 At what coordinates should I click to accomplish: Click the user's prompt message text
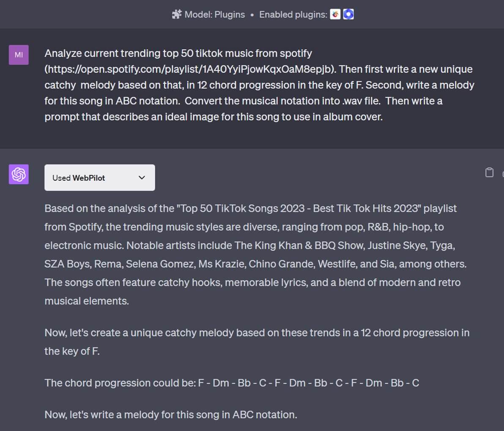tap(258, 85)
